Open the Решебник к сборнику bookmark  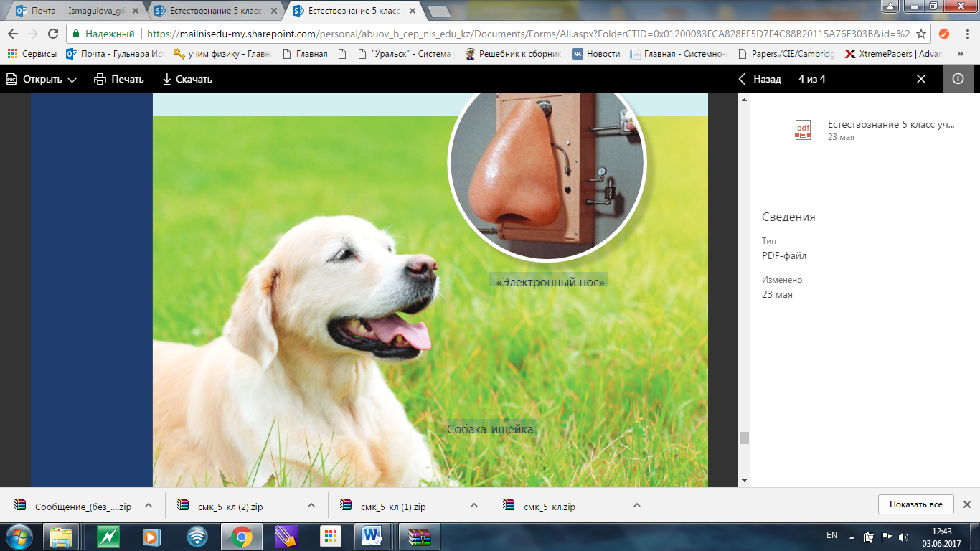514,54
